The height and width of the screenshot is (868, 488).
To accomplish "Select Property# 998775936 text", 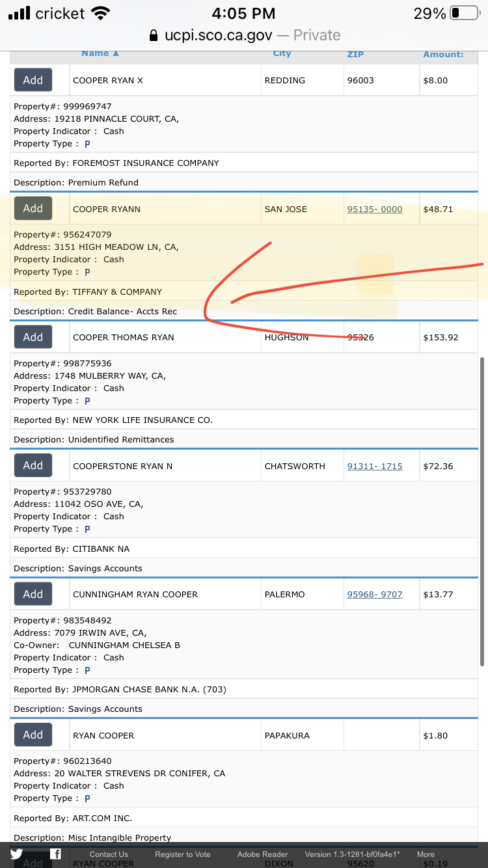I will point(62,363).
